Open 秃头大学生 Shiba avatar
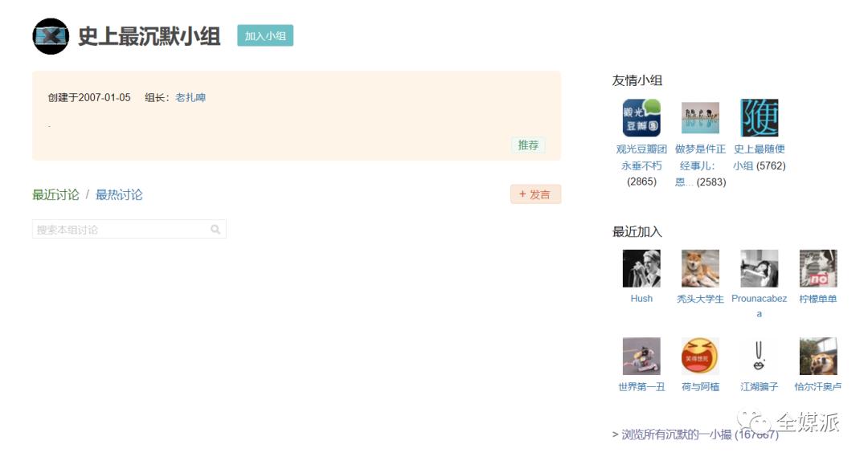Screen dimensions: 868x461 (x=700, y=268)
